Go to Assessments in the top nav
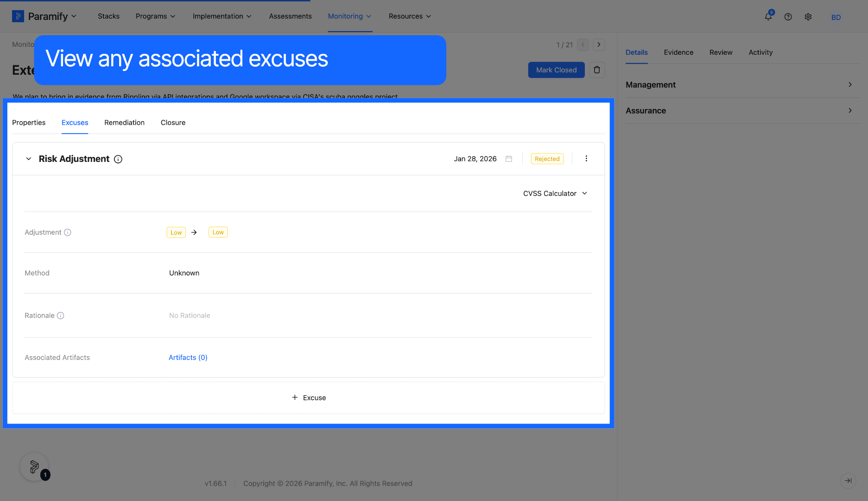The image size is (868, 501). [291, 16]
